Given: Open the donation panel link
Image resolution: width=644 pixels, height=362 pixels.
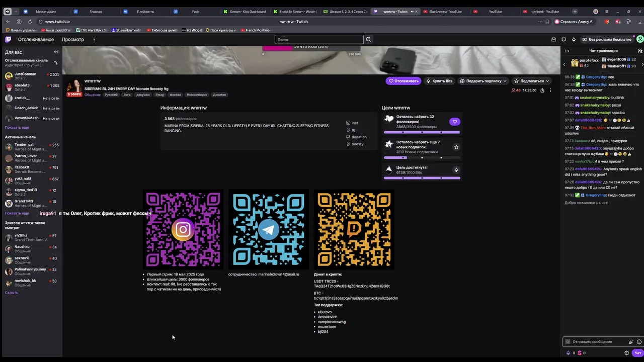Looking at the screenshot, I should [356, 137].
